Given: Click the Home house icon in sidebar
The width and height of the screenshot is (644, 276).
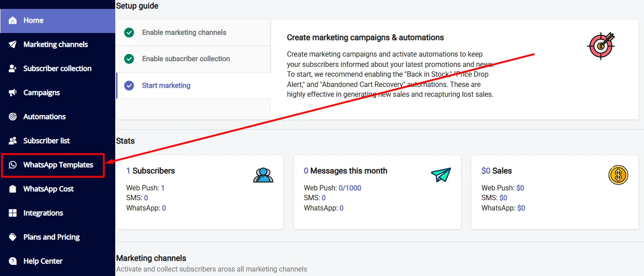Looking at the screenshot, I should pos(13,21).
